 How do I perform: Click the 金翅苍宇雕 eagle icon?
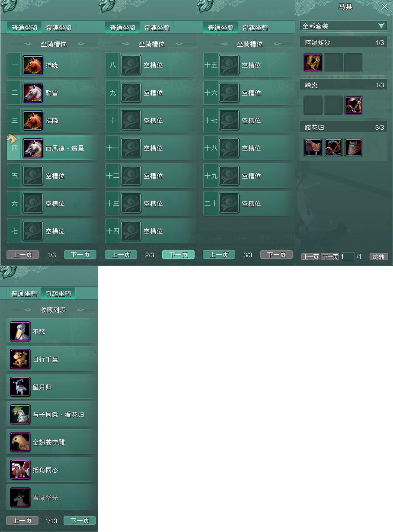tap(20, 442)
